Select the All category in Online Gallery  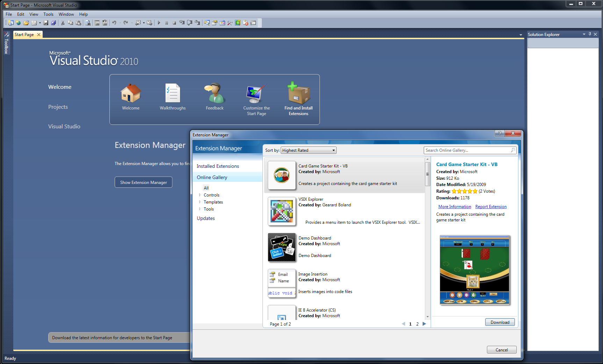coord(206,188)
